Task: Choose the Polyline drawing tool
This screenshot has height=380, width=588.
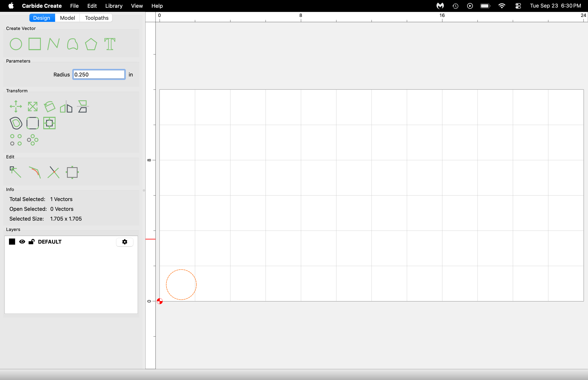Action: pyautogui.click(x=53, y=44)
